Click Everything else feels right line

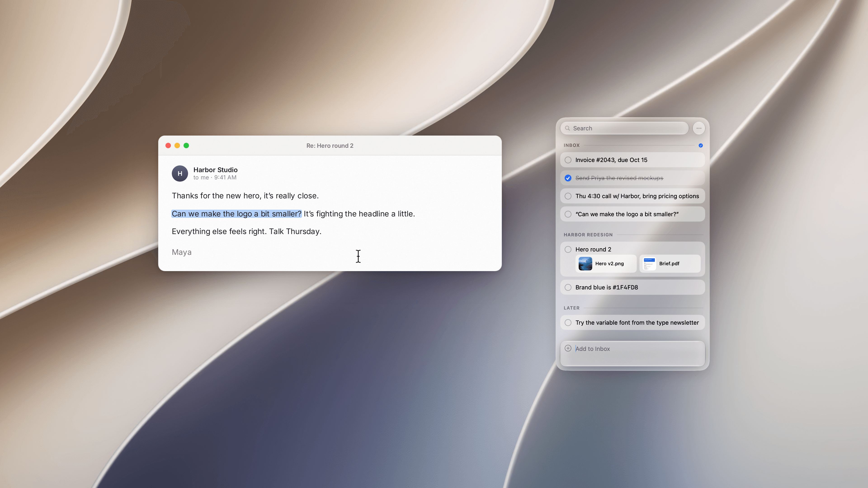[x=247, y=231]
